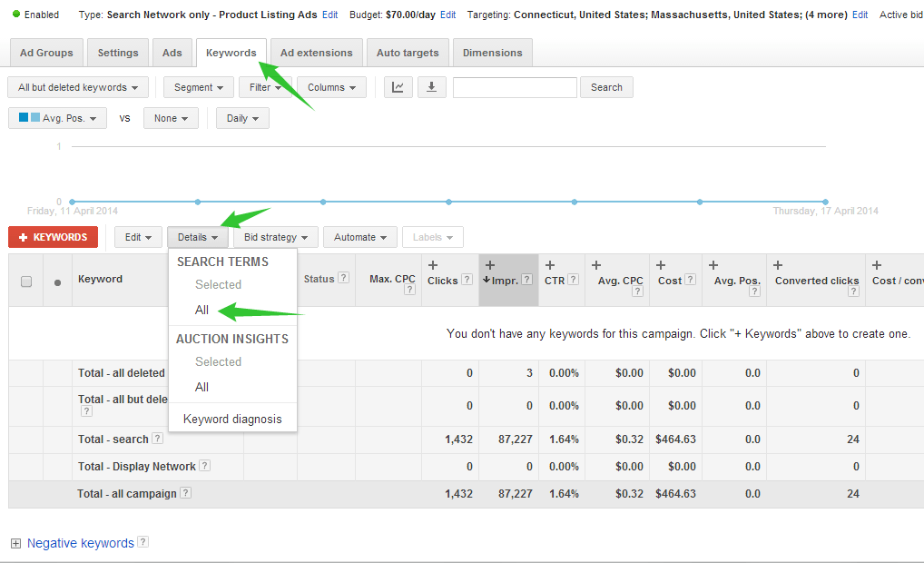
Task: Switch to the Dimensions tab
Action: pos(493,53)
